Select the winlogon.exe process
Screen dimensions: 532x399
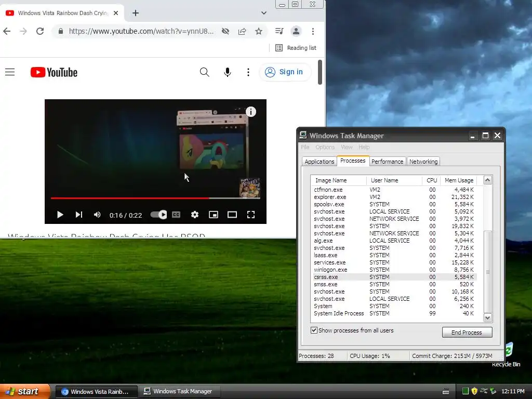click(394, 270)
